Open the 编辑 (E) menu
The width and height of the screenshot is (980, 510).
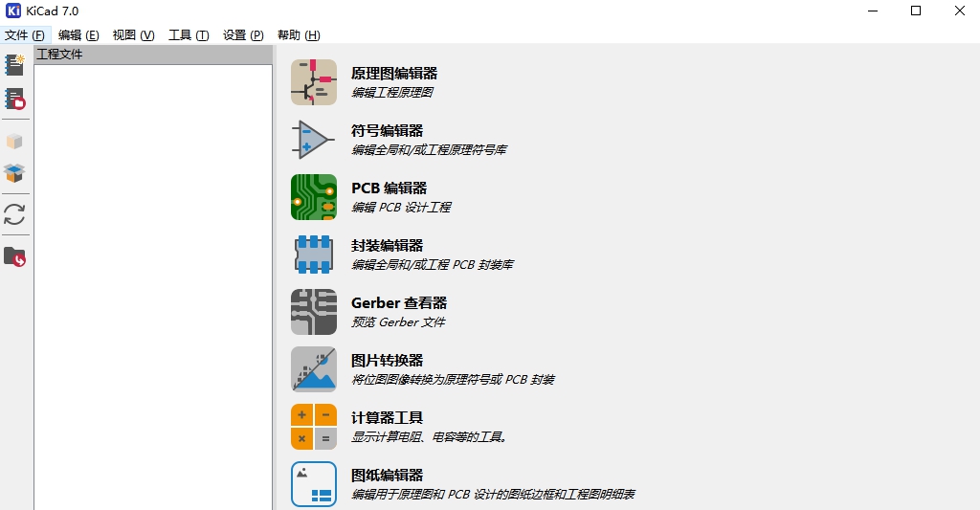[x=78, y=35]
